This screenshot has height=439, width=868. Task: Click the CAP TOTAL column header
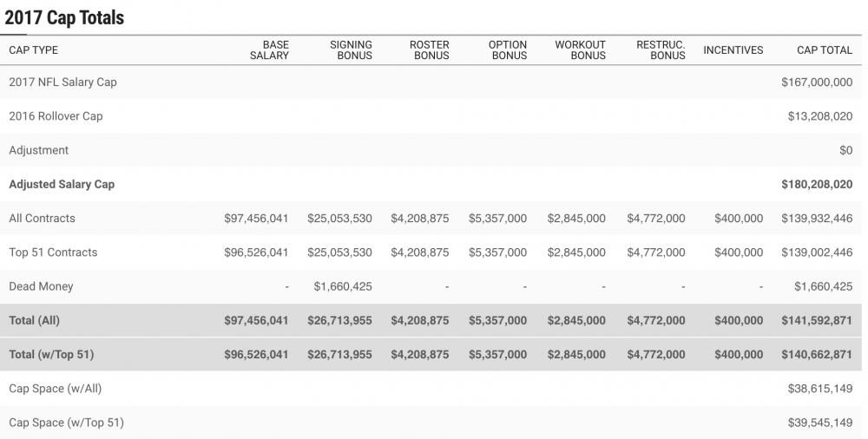coord(825,49)
